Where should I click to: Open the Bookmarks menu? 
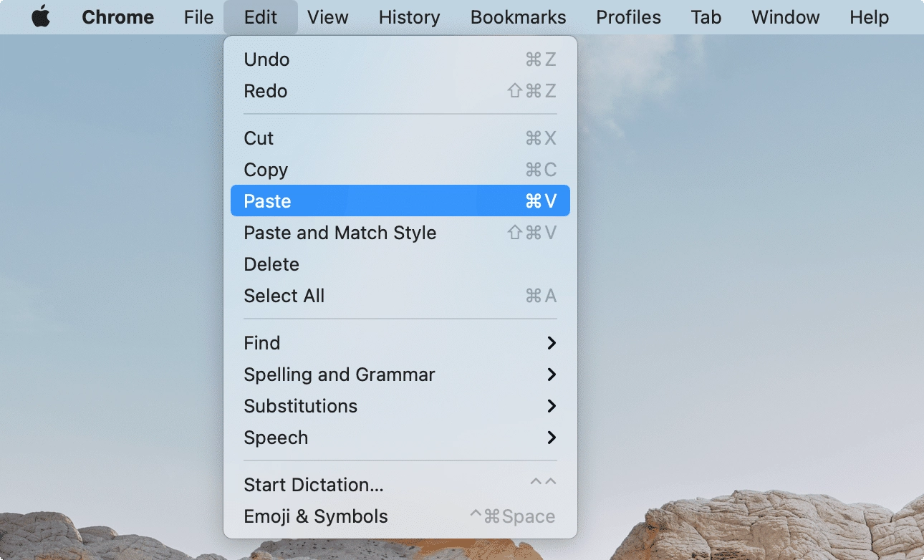pyautogui.click(x=518, y=17)
